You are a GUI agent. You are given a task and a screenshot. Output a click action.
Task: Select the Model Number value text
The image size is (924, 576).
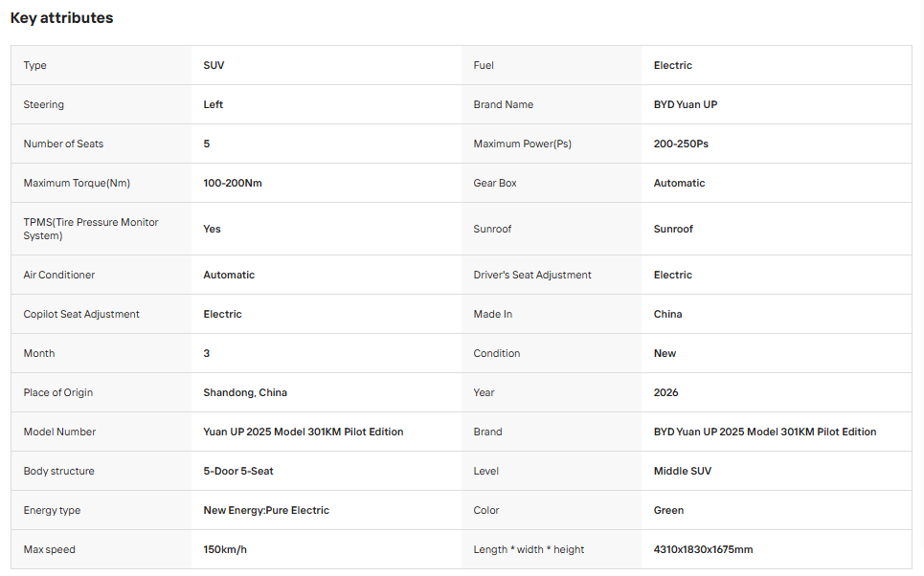tap(303, 432)
